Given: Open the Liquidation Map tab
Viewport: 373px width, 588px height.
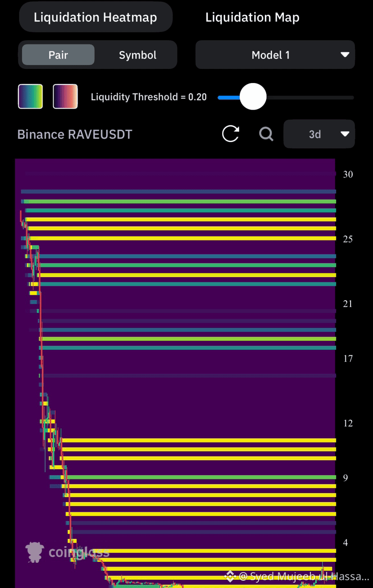Looking at the screenshot, I should (252, 17).
